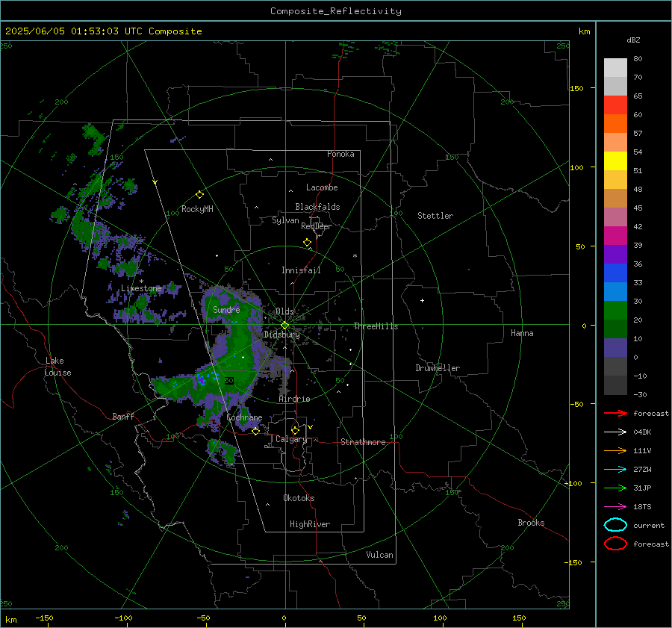Click the Blackfalds label

click(317, 207)
